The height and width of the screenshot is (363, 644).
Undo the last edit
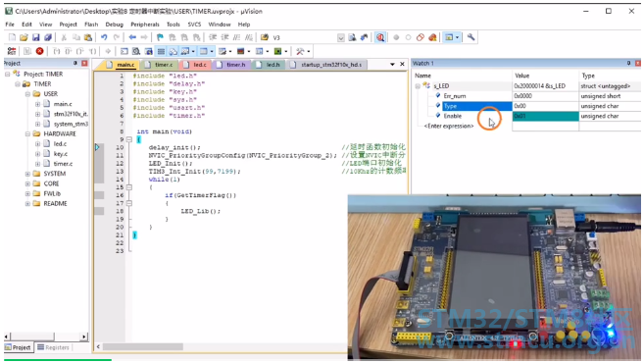coord(104,37)
